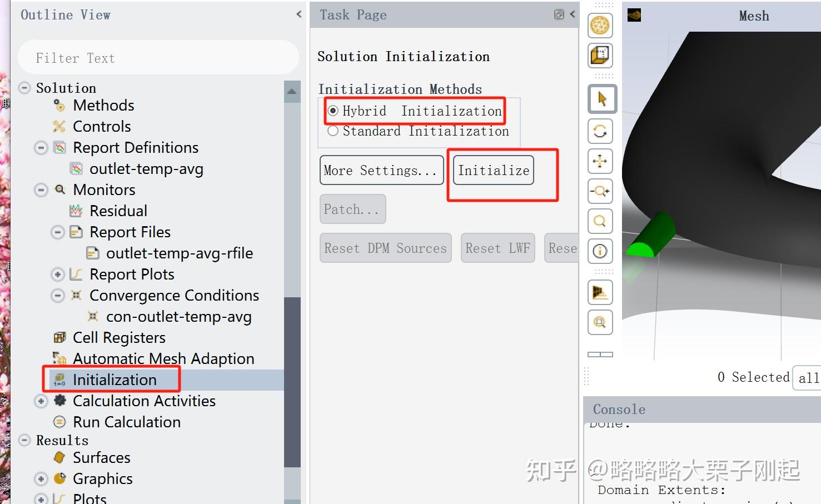This screenshot has height=504, width=821.
Task: Activate the zoom to area magnifier tool
Action: (600, 222)
